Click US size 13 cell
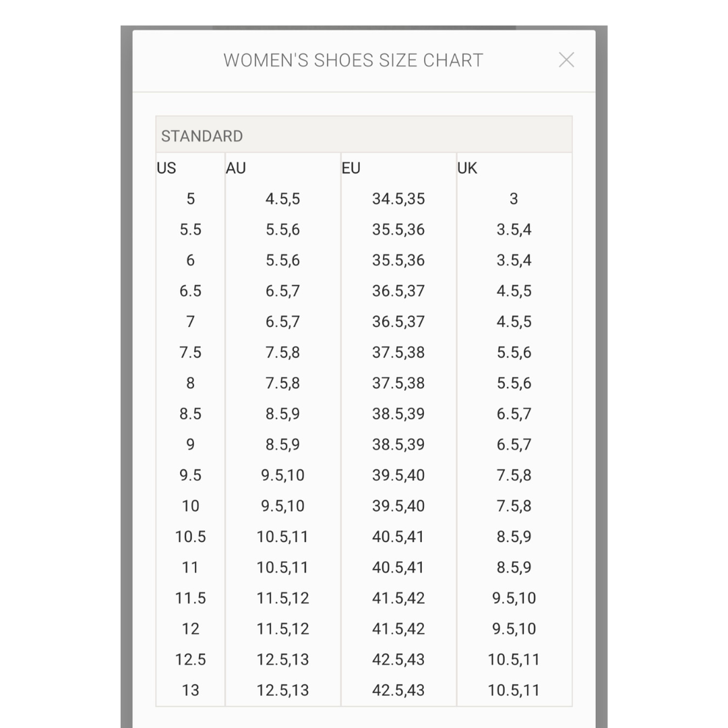The width and height of the screenshot is (728, 728). 191,690
